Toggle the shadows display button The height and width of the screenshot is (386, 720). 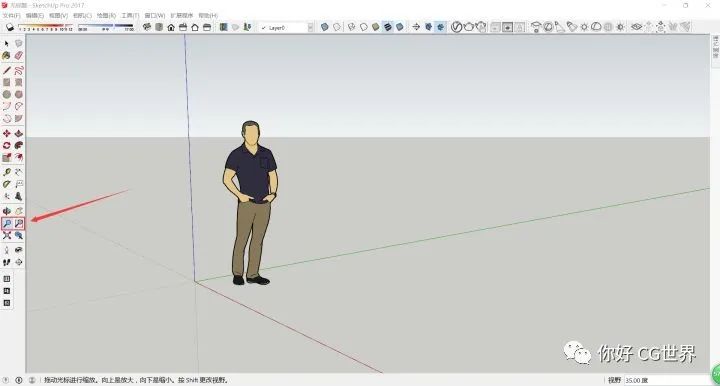[10, 28]
